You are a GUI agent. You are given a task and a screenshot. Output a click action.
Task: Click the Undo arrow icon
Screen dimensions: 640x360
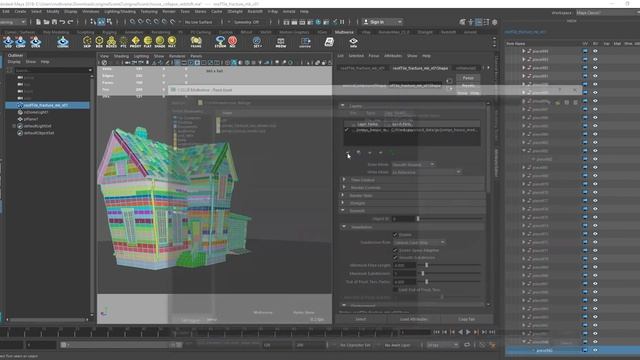tap(62, 22)
